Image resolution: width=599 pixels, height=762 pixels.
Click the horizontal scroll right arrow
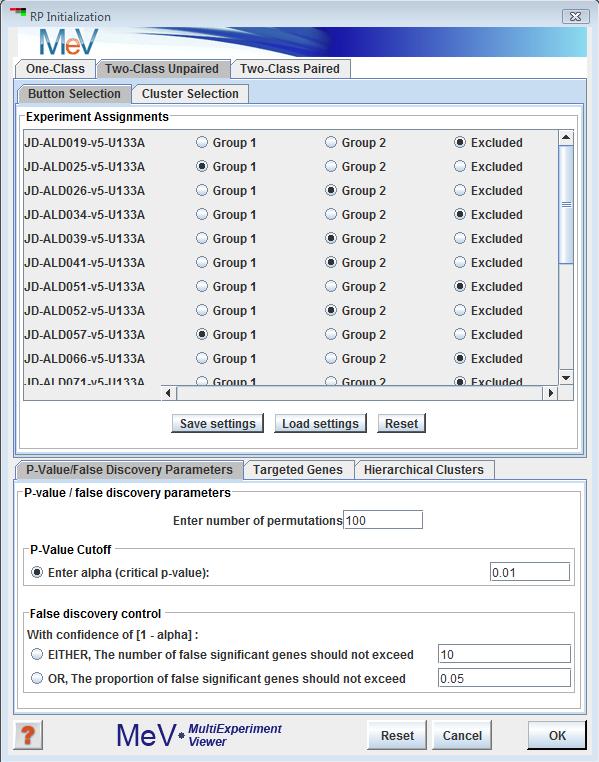(x=550, y=393)
